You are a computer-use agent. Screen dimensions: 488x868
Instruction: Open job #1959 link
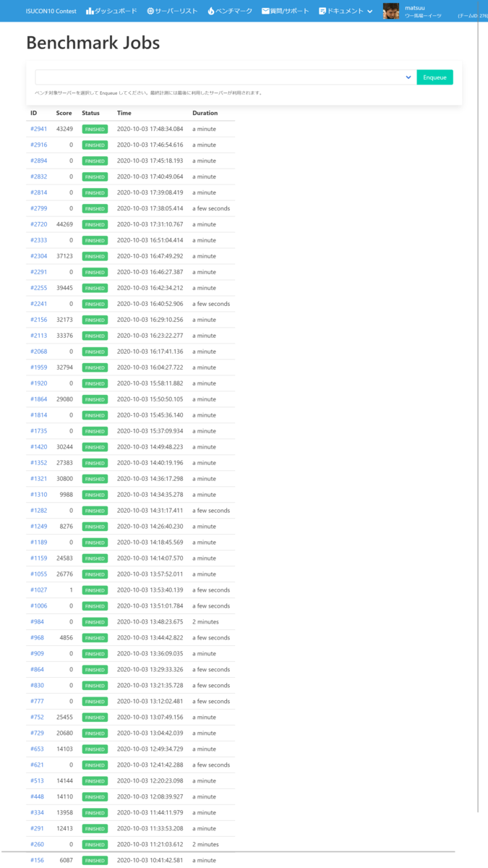pos(38,367)
